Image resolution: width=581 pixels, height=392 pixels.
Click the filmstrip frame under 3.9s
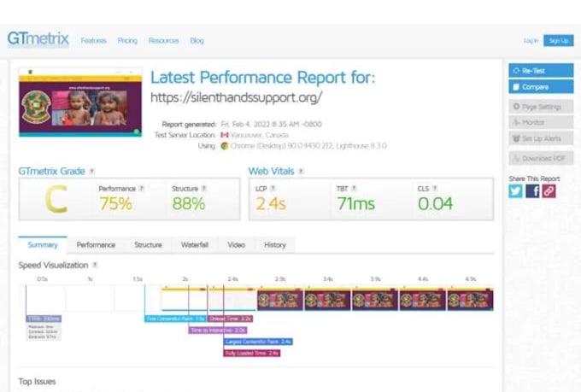(375, 299)
